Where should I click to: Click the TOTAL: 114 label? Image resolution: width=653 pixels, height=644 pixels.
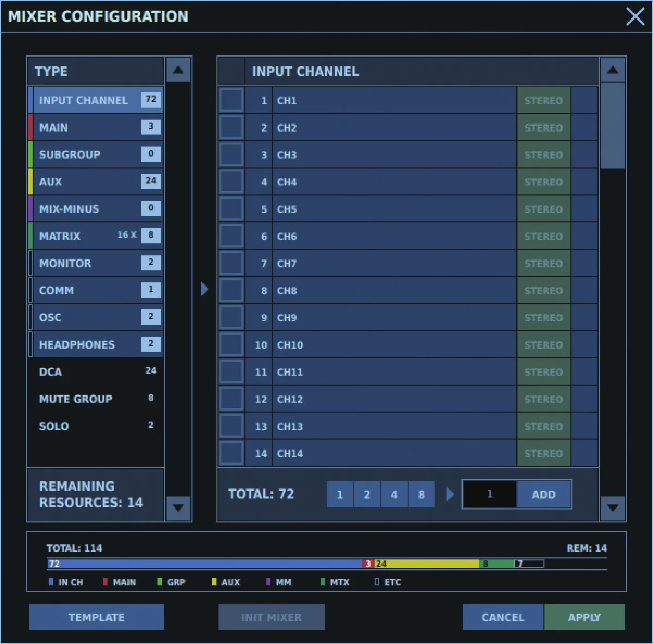pyautogui.click(x=74, y=548)
